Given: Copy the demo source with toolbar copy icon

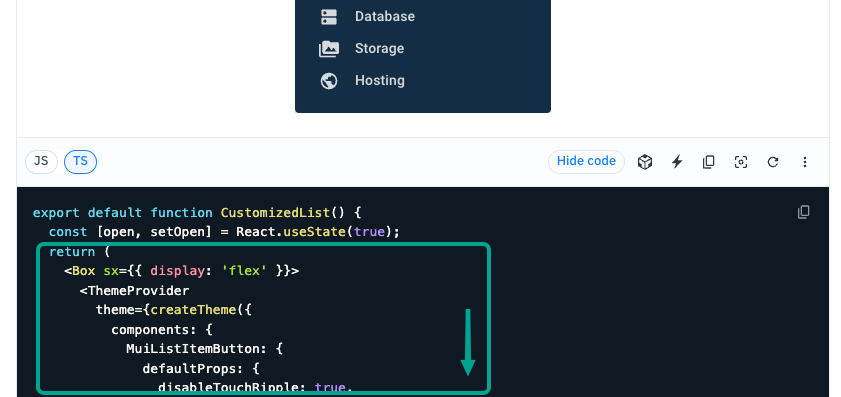Looking at the screenshot, I should pos(709,161).
